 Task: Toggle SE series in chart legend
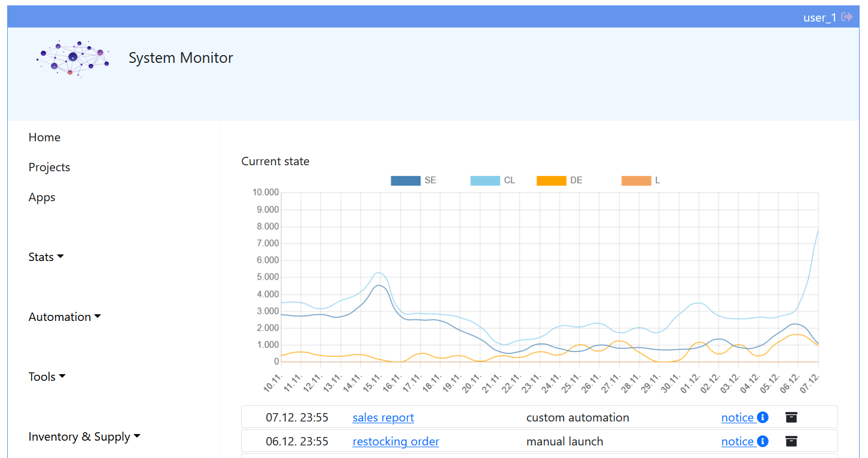click(x=406, y=180)
